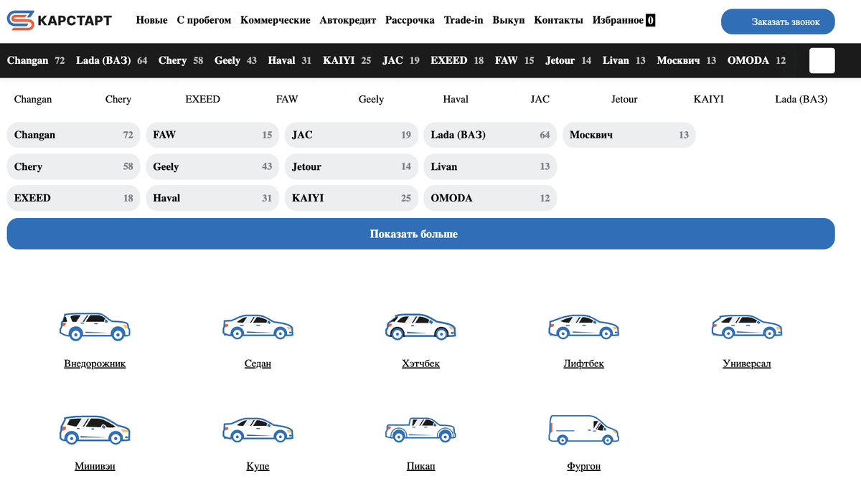Click Jetour in the plain text brand row
The width and height of the screenshot is (861, 504).
pos(624,99)
